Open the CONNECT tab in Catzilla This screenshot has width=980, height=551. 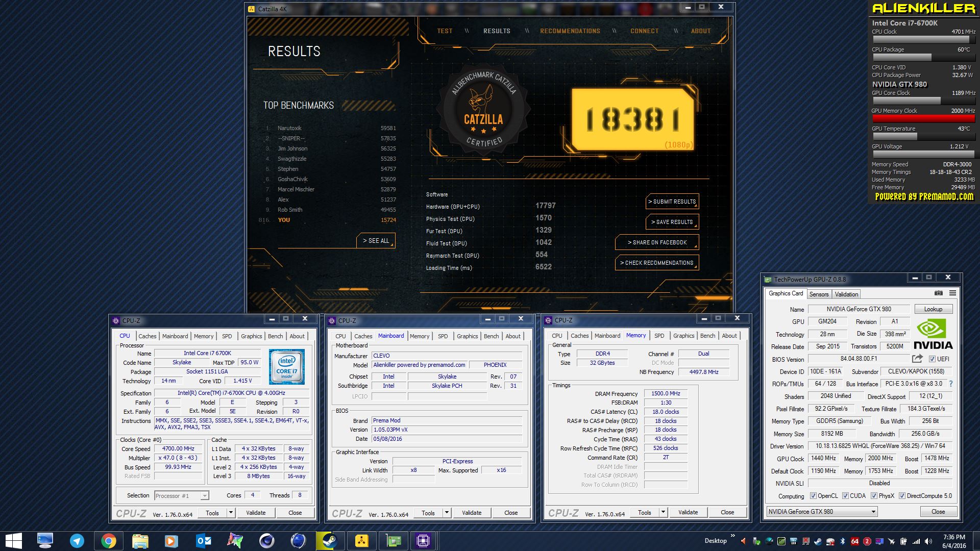pyautogui.click(x=644, y=31)
